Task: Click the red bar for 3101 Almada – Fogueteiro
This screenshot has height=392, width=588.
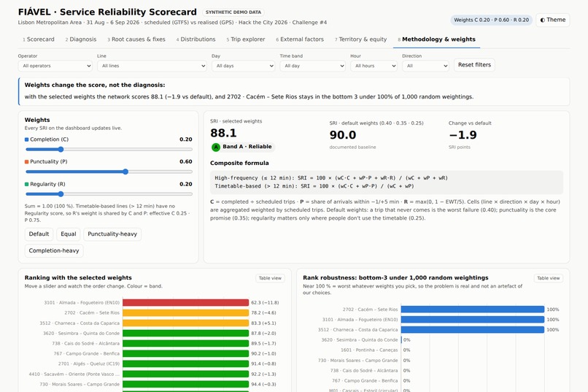Action: [185, 302]
